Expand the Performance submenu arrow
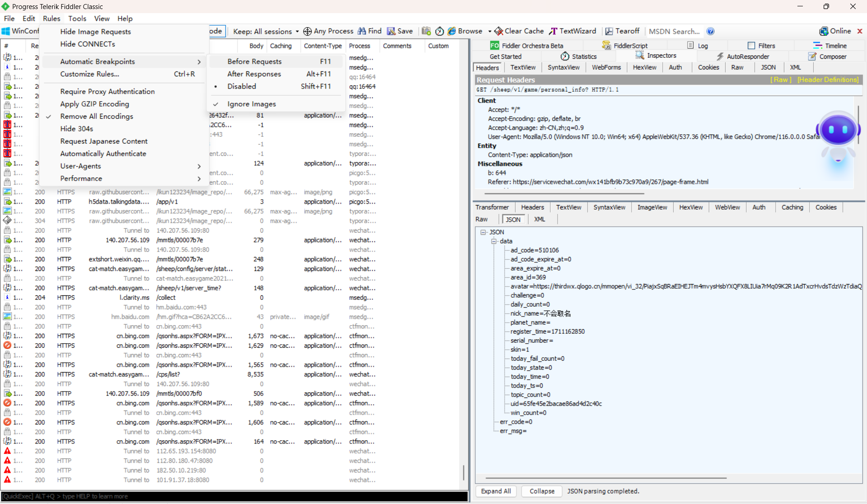This screenshot has height=504, width=867. pos(199,178)
